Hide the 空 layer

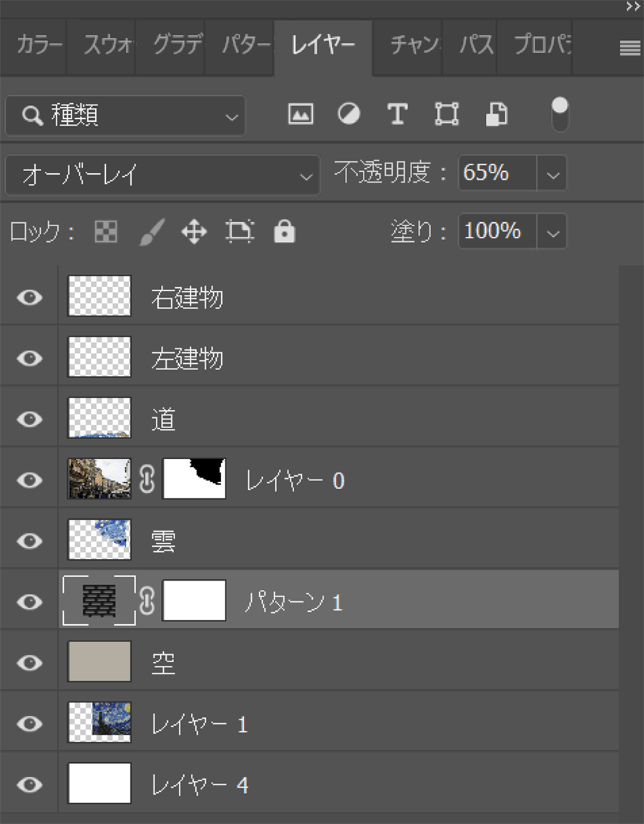[x=29, y=663]
